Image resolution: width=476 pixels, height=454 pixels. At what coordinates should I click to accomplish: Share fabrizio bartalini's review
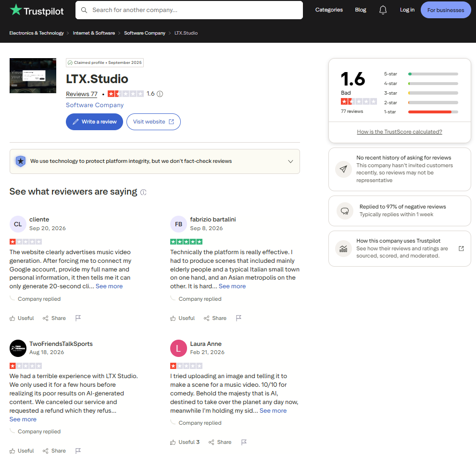(215, 318)
